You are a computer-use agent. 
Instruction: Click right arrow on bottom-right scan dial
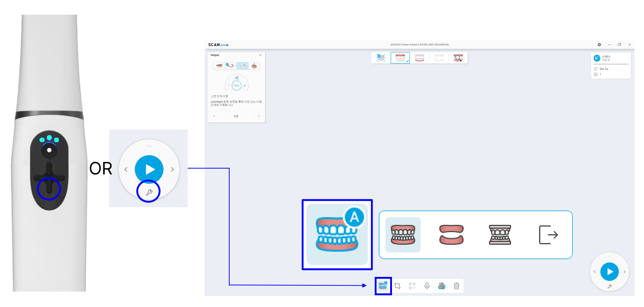625,272
